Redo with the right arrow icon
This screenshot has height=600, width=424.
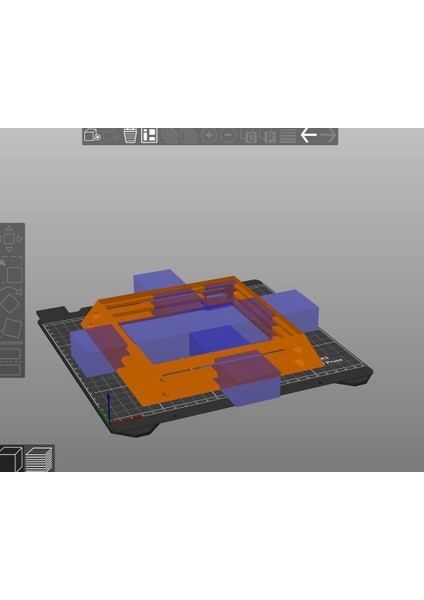(x=328, y=135)
